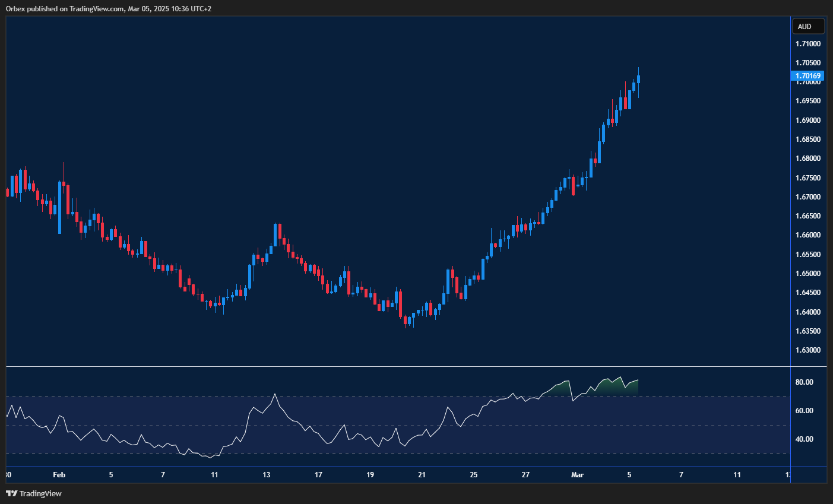Click the Orbex publisher name in header
The height and width of the screenshot is (504, 833).
(x=16, y=9)
